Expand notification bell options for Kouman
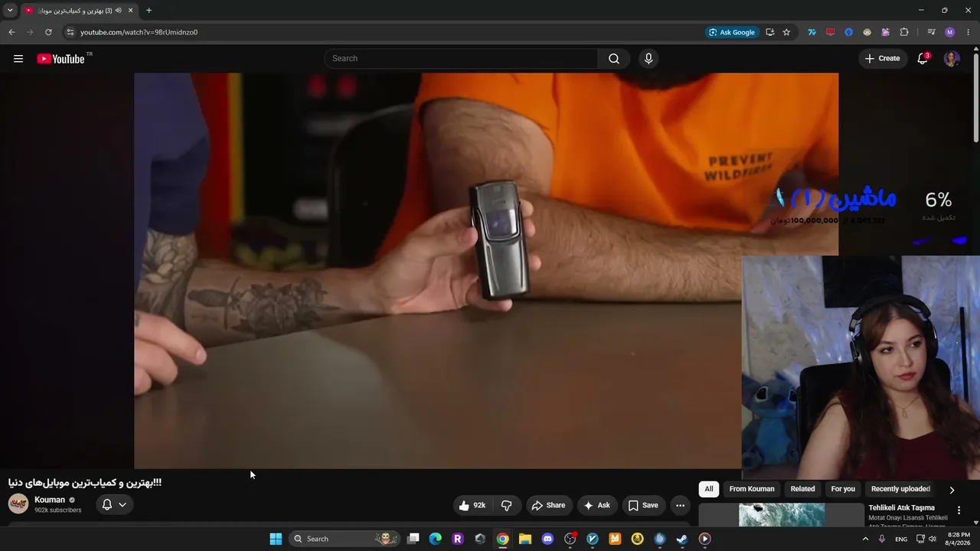The height and width of the screenshot is (551, 980). [x=114, y=505]
